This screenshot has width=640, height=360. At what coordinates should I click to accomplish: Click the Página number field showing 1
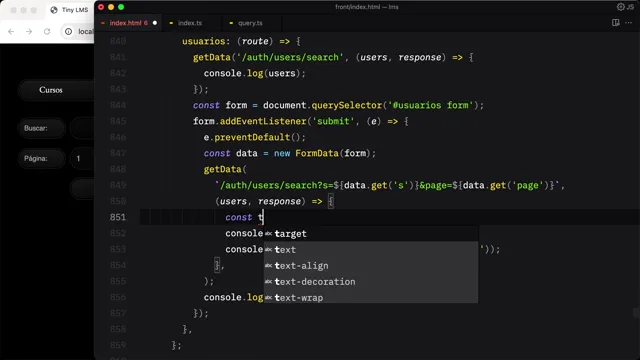[82, 158]
